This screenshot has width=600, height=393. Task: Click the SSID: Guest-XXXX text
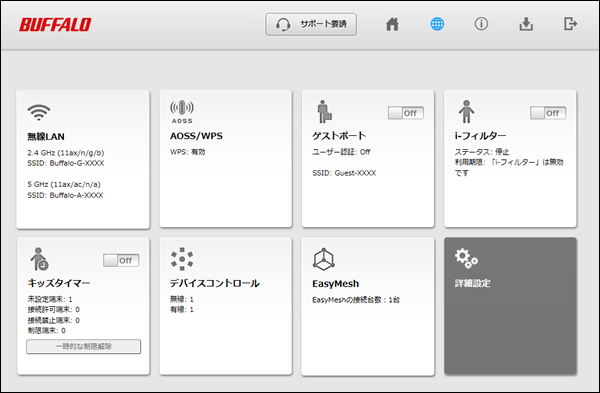pyautogui.click(x=344, y=173)
